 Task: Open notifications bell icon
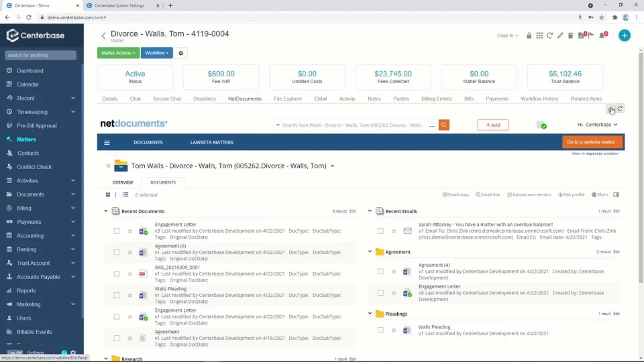(x=602, y=36)
